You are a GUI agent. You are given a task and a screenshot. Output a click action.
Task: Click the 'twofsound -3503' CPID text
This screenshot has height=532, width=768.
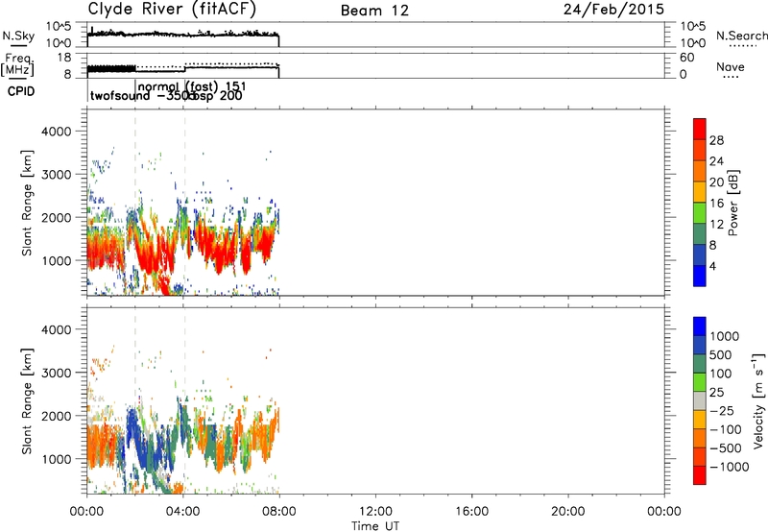[x=142, y=96]
